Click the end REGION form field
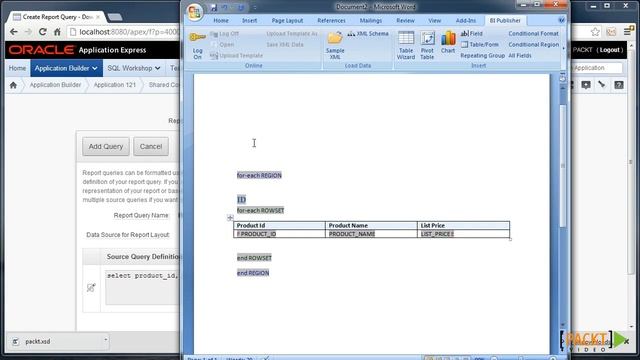Screen dimensions: 640x360 253,273
